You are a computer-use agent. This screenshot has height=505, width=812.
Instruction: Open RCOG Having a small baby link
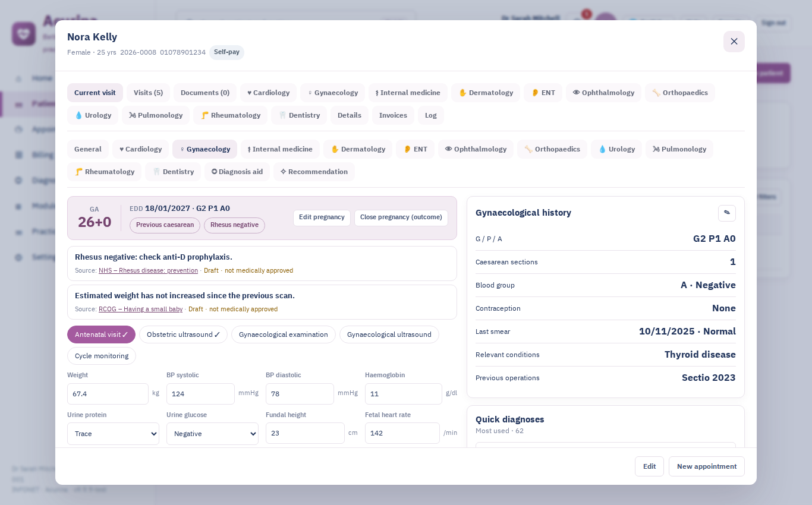click(140, 309)
